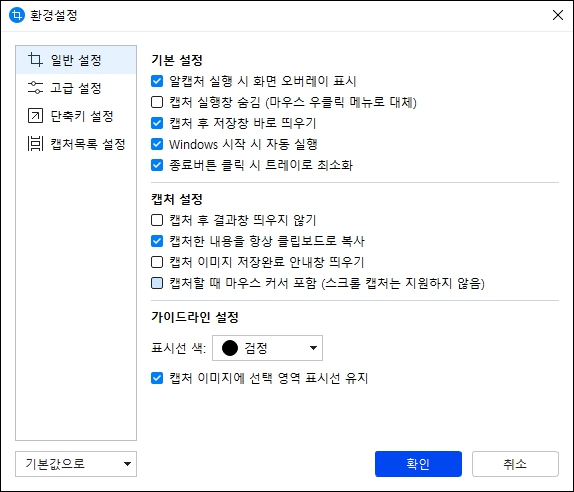The height and width of the screenshot is (492, 574).
Task: Disable Windows 시작 시 자동 실행
Action: [x=157, y=144]
